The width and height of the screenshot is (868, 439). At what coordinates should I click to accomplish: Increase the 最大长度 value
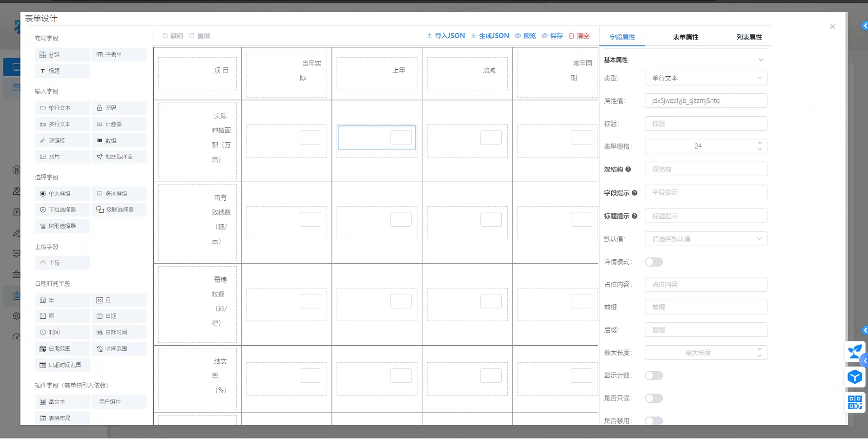[x=760, y=350]
